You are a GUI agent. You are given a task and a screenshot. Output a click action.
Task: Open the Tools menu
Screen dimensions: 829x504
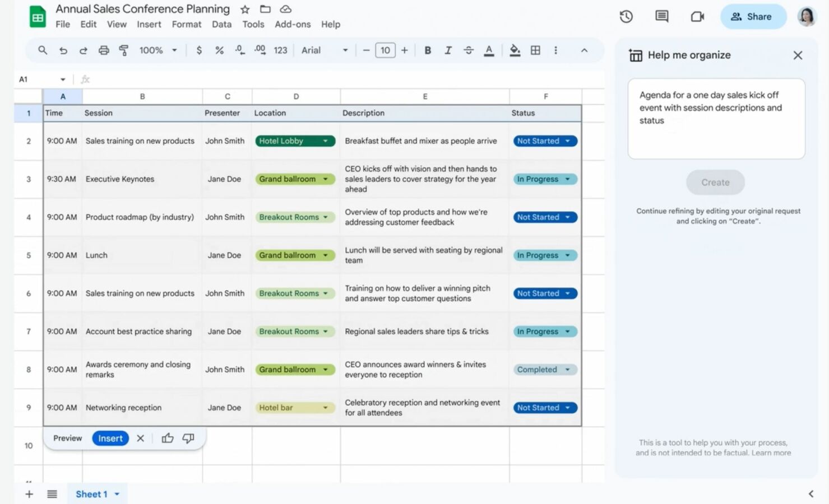(253, 24)
